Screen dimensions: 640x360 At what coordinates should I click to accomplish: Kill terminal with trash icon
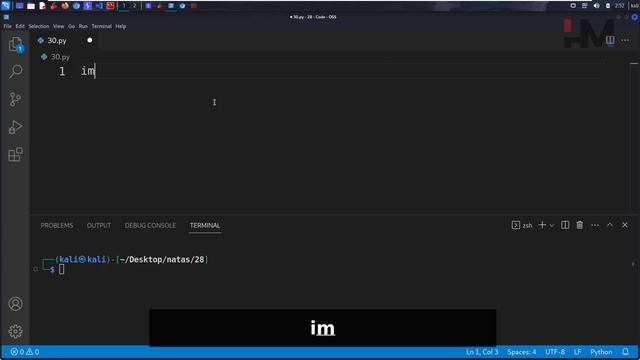click(580, 225)
